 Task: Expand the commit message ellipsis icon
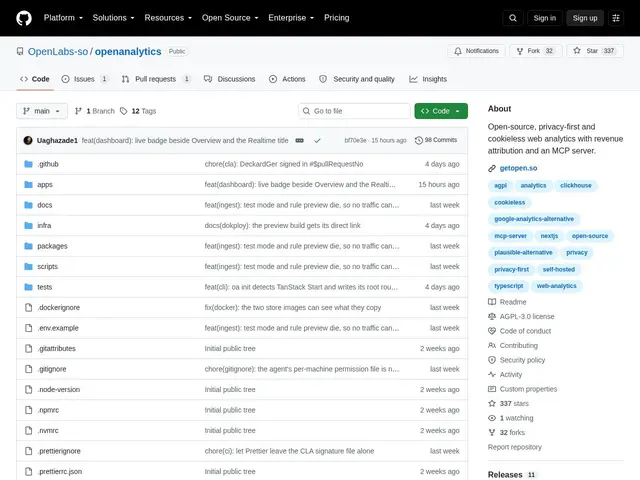pos(299,140)
